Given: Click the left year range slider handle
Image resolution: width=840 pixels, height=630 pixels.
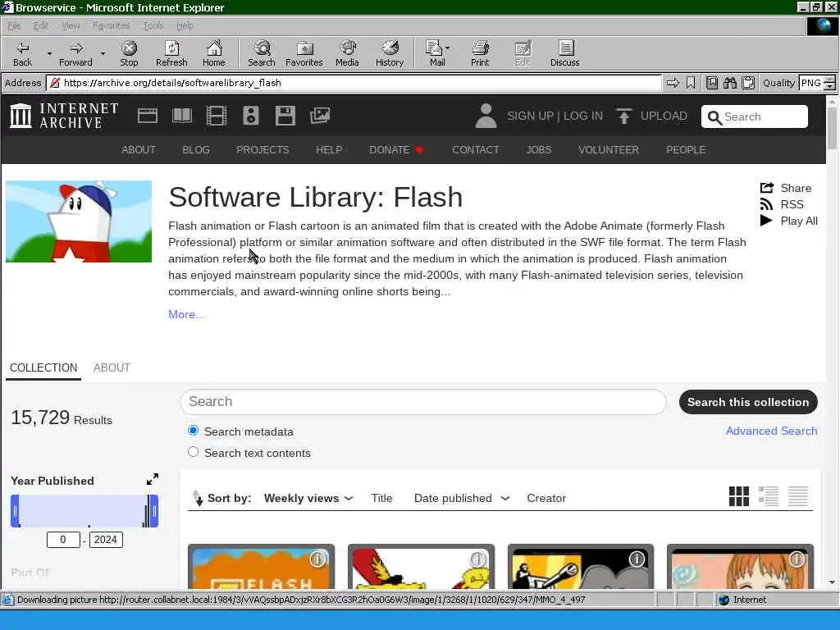Looking at the screenshot, I should click(15, 510).
